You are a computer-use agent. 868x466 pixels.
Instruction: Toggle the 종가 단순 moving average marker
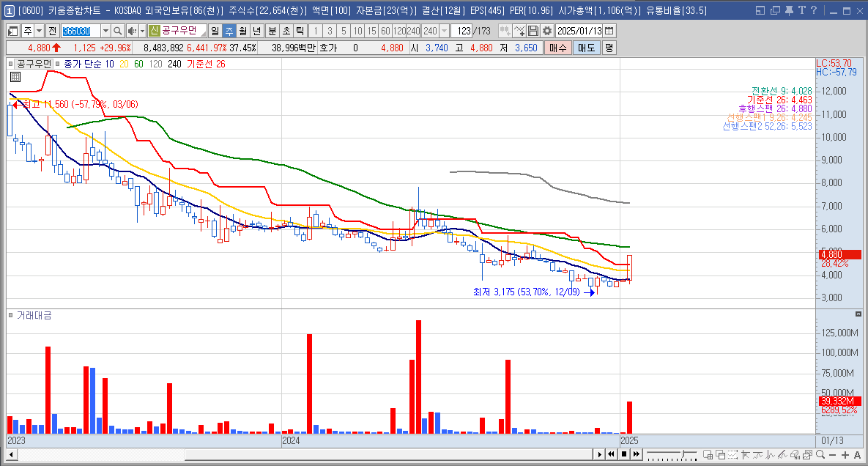[x=58, y=64]
